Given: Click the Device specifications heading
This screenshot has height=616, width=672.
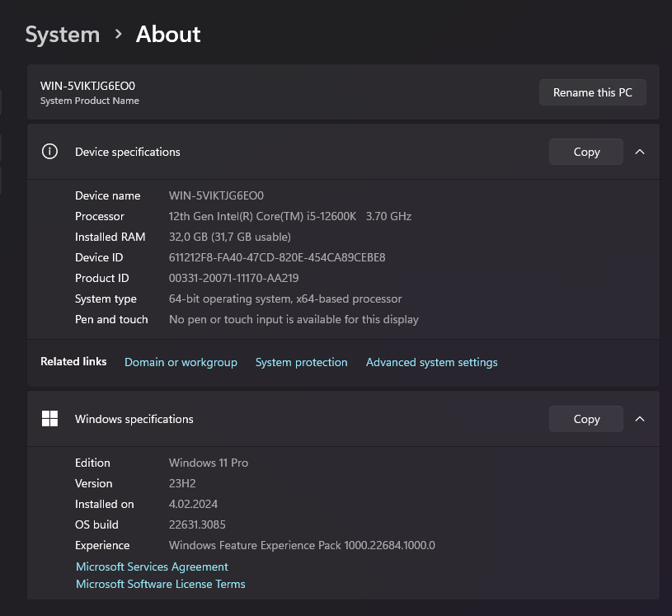Looking at the screenshot, I should point(128,152).
